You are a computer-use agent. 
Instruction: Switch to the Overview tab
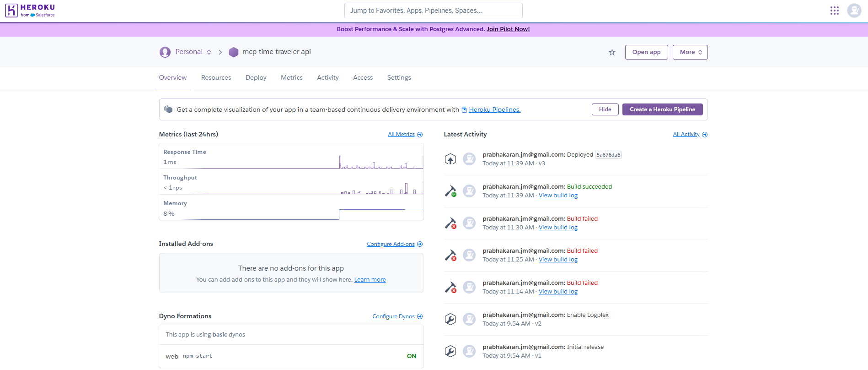pyautogui.click(x=173, y=78)
